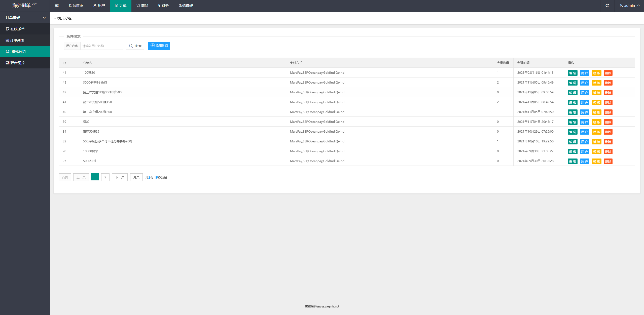Select Mode Groups (模式分组) in the sidebar
Image resolution: width=644 pixels, height=315 pixels.
point(18,52)
